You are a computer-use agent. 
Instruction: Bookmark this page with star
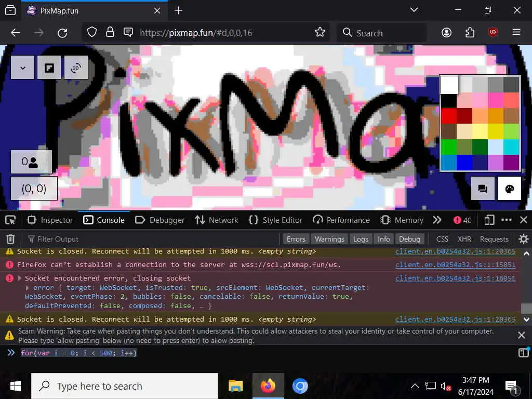coord(320,32)
